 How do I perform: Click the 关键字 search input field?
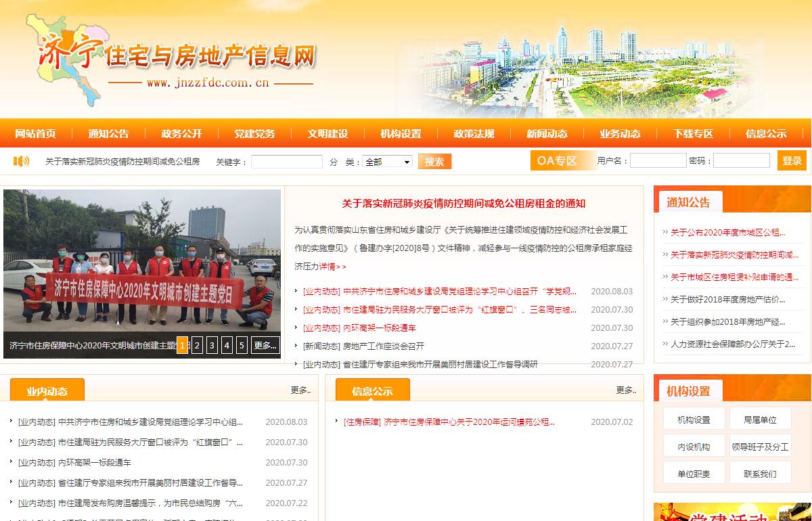coord(287,162)
